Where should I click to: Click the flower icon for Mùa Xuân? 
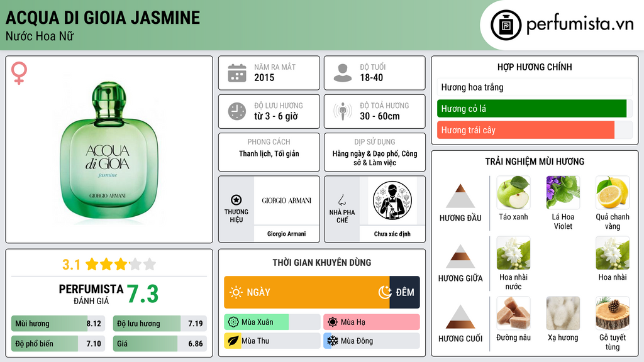pos(233,322)
